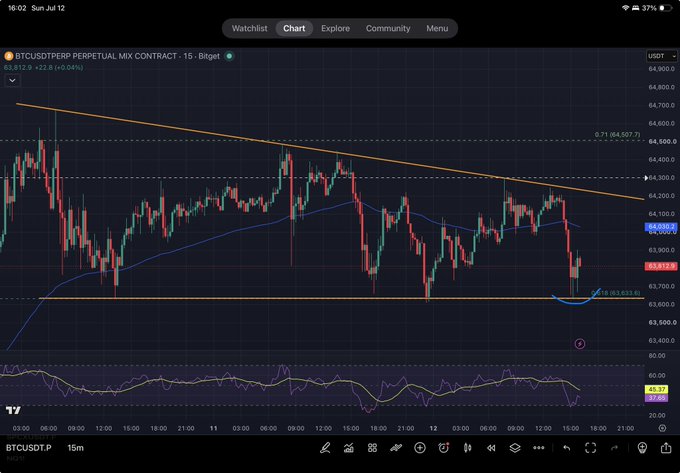The image size is (680, 473).
Task: Go to the Community tab
Action: coord(388,28)
